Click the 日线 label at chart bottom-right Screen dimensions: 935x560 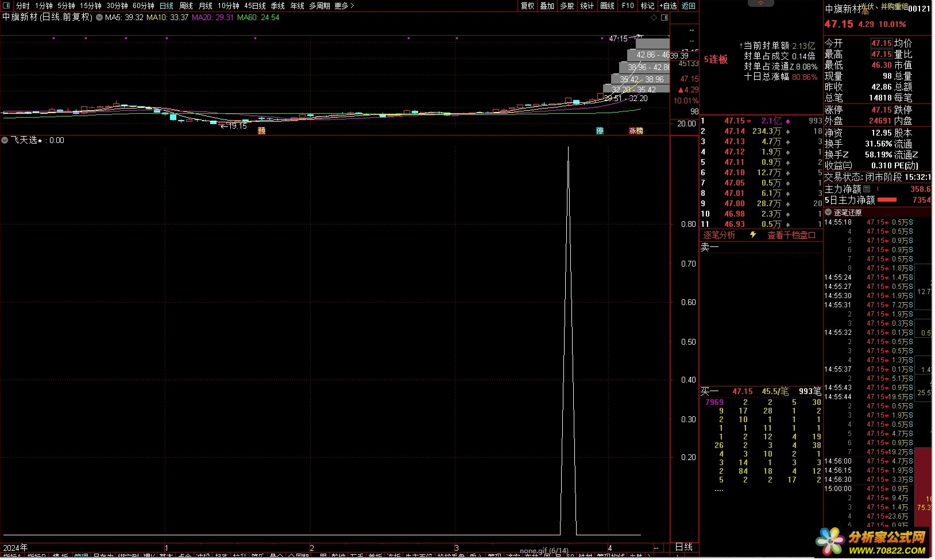coord(683,547)
